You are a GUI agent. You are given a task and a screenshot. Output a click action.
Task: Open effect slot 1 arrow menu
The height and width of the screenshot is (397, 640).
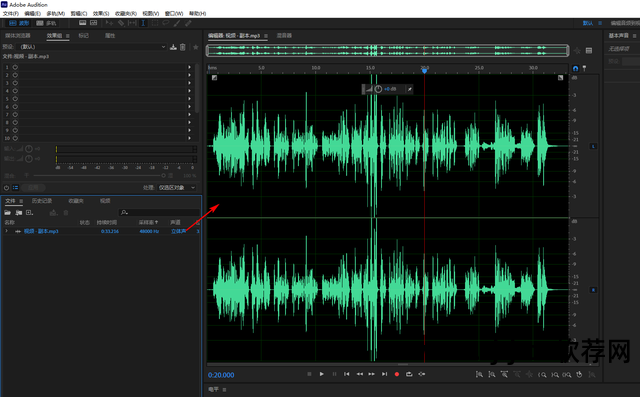[189, 67]
